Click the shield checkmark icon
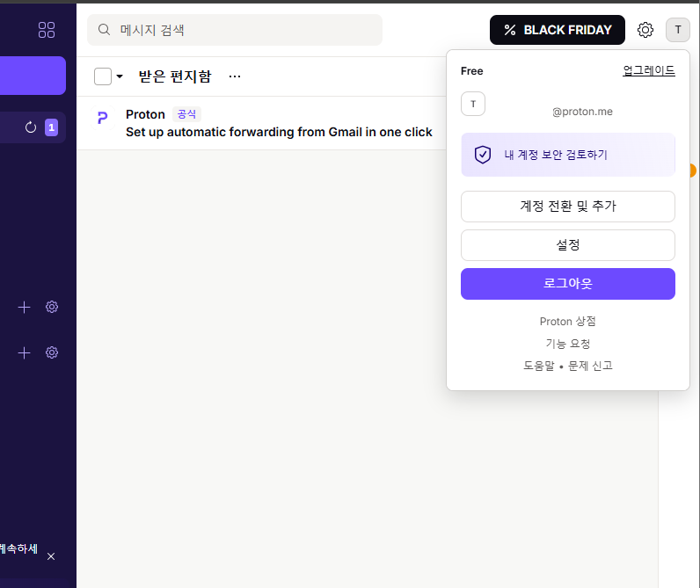 pos(483,155)
